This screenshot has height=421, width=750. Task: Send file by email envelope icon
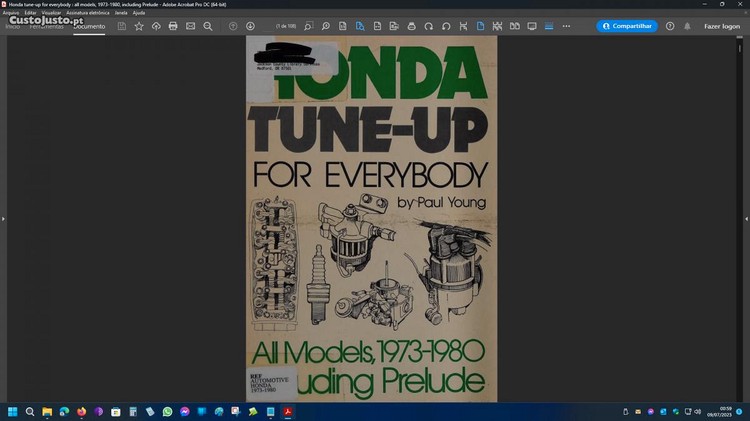point(190,26)
